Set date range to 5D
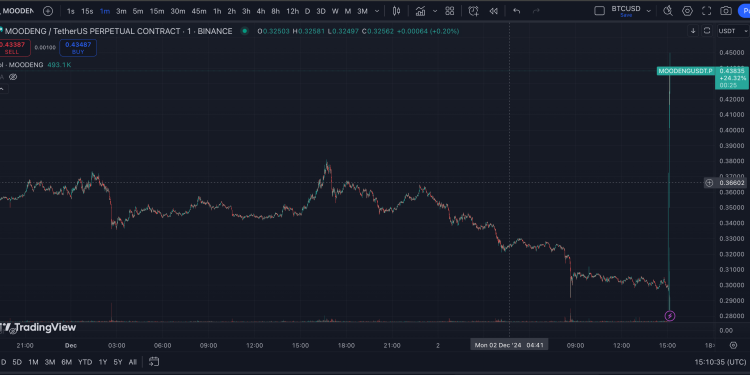 point(17,362)
